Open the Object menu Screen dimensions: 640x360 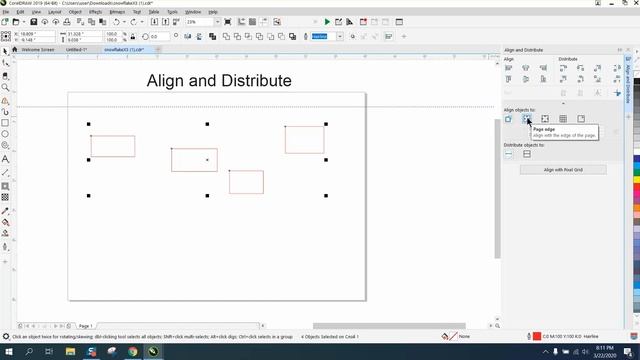pyautogui.click(x=75, y=12)
